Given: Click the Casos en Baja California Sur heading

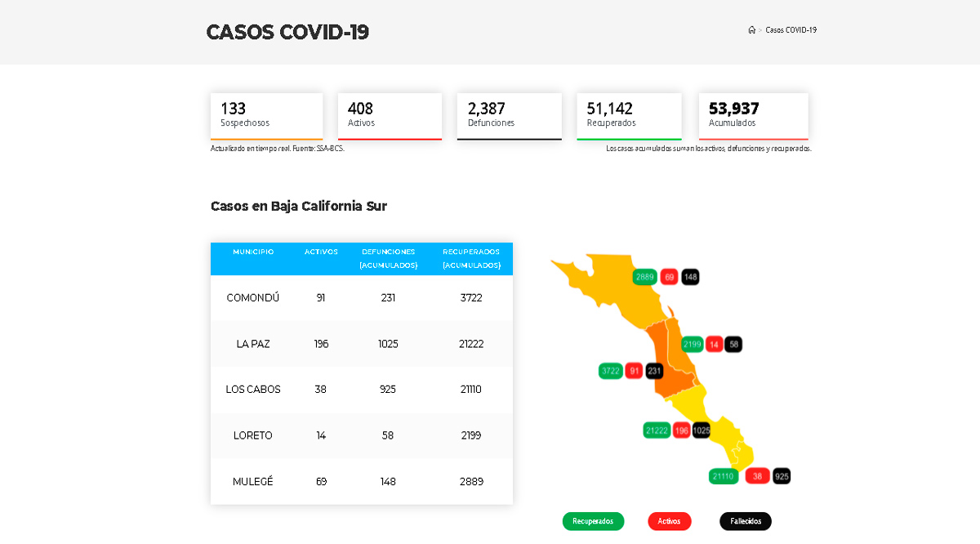Looking at the screenshot, I should pyautogui.click(x=299, y=206).
